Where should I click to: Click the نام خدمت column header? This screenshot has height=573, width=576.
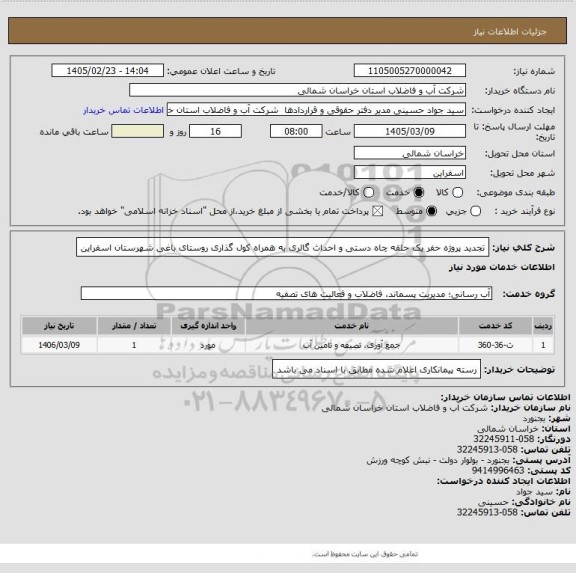click(x=352, y=326)
